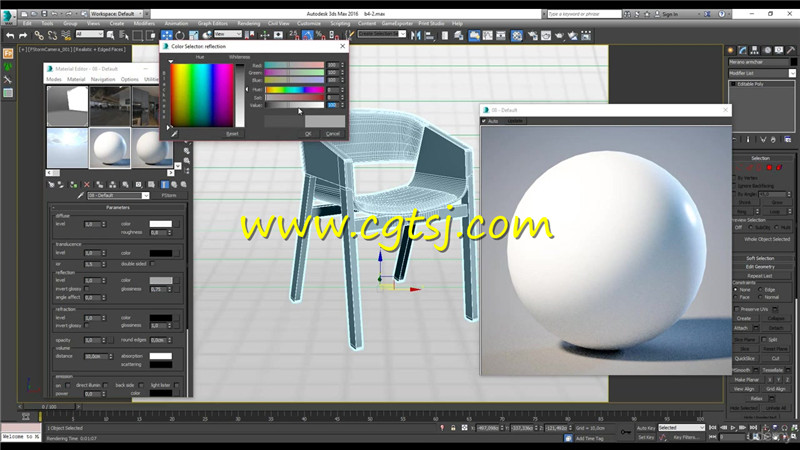Click Get Material icon in Material Editor

pyautogui.click(x=51, y=185)
